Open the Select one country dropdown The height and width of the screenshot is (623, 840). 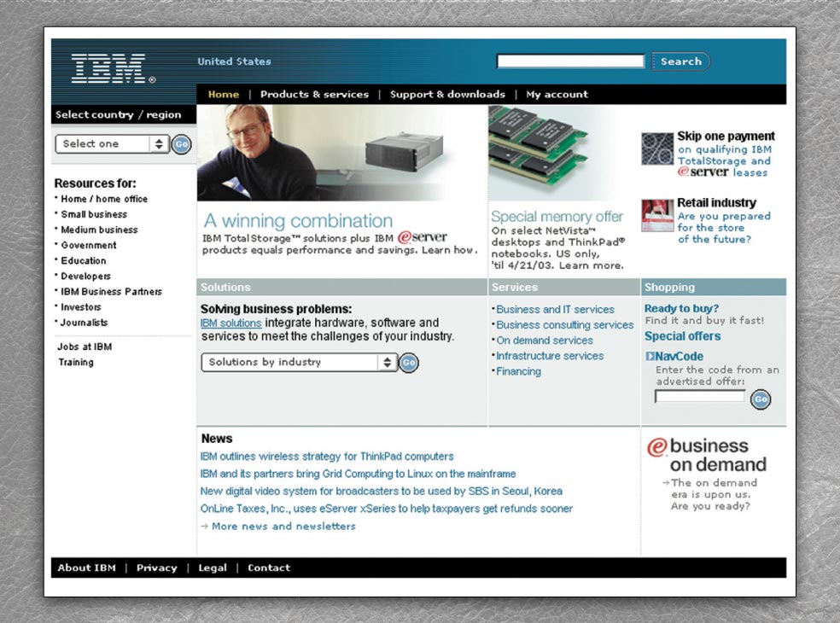(x=112, y=143)
